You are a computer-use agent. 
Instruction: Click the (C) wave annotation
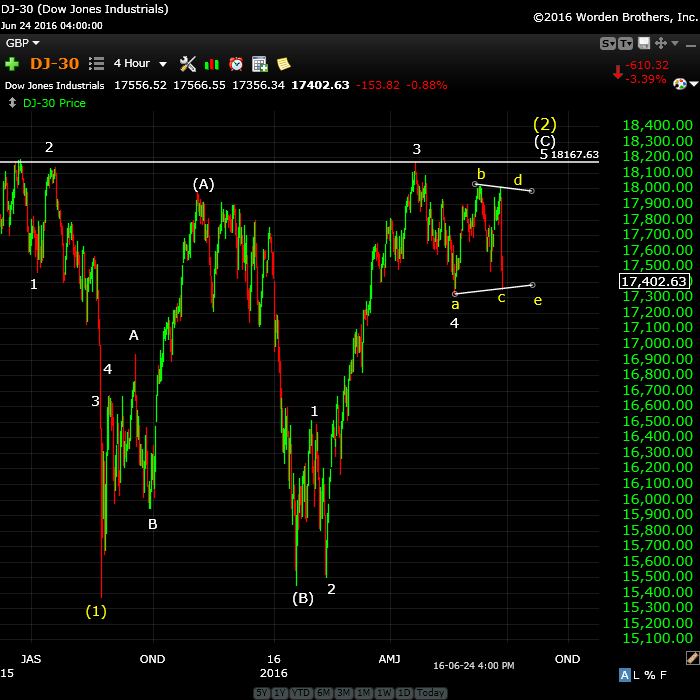[x=545, y=142]
